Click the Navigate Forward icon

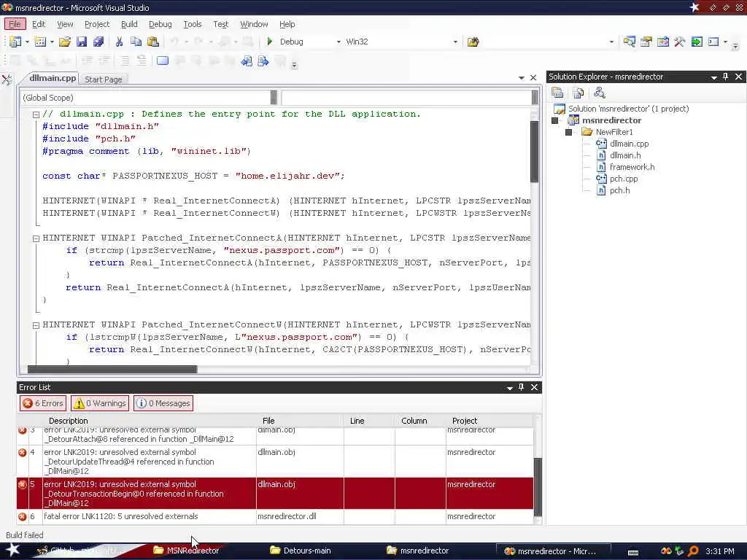click(x=263, y=61)
